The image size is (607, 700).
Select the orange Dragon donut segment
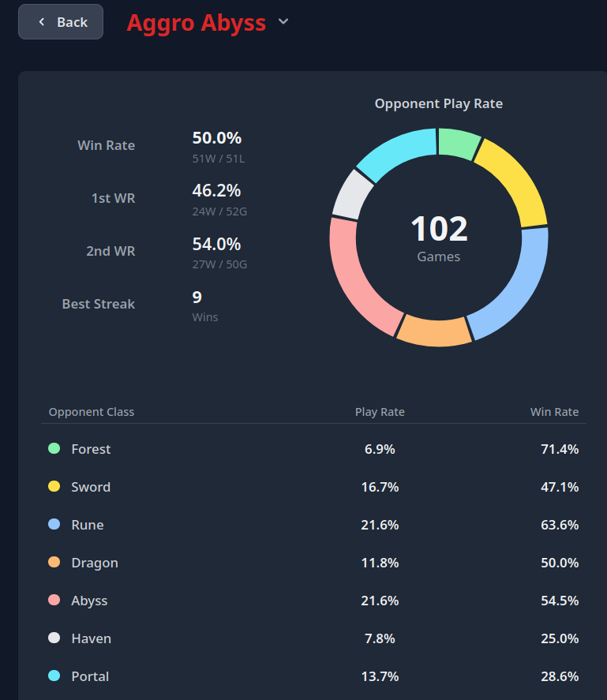(435, 332)
